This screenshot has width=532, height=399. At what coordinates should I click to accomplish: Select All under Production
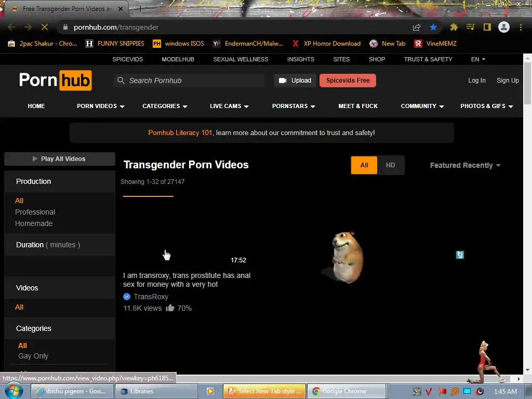pos(19,201)
